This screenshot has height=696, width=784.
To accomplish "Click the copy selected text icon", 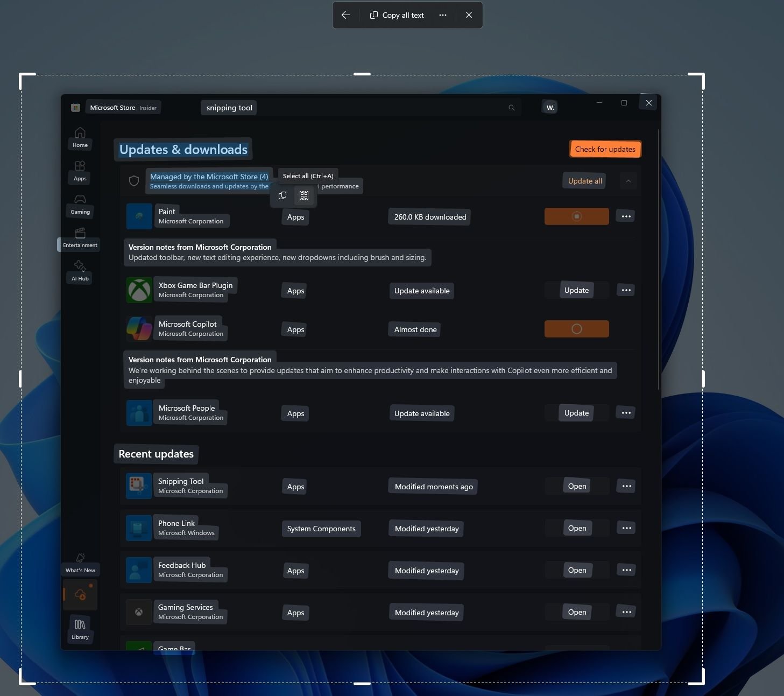I will point(282,195).
